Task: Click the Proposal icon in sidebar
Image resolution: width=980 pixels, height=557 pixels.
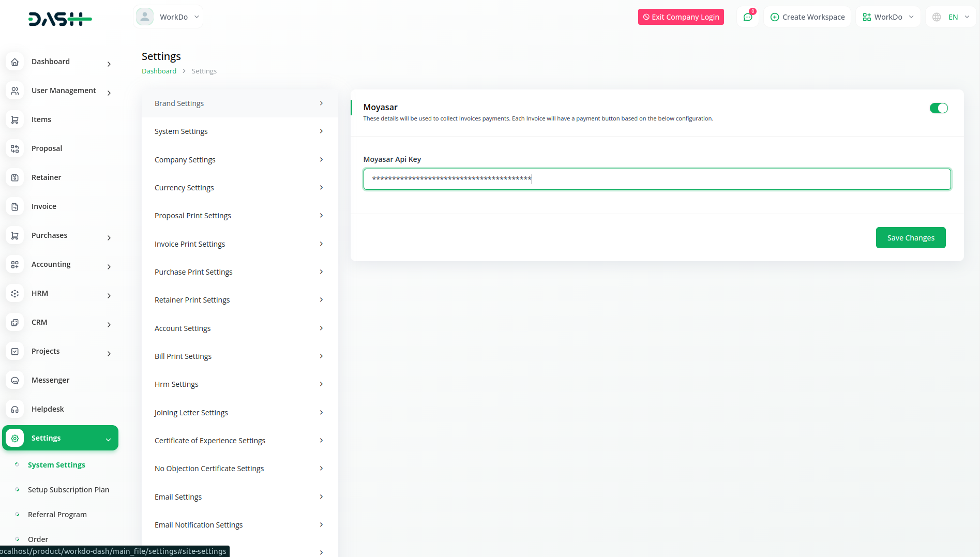Action: pyautogui.click(x=15, y=149)
